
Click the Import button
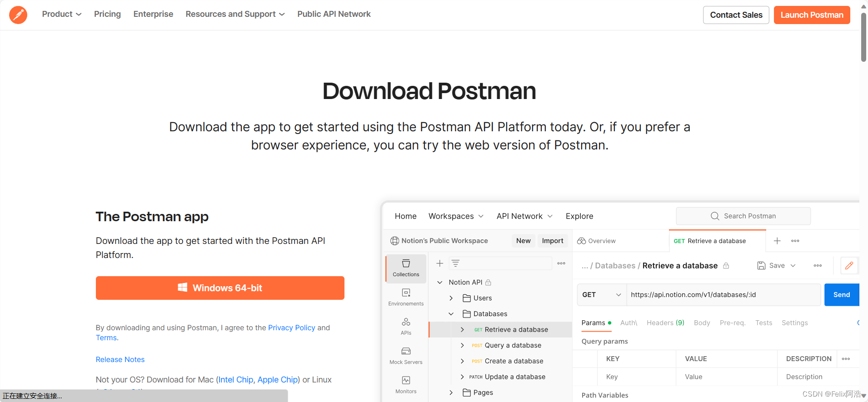click(552, 241)
